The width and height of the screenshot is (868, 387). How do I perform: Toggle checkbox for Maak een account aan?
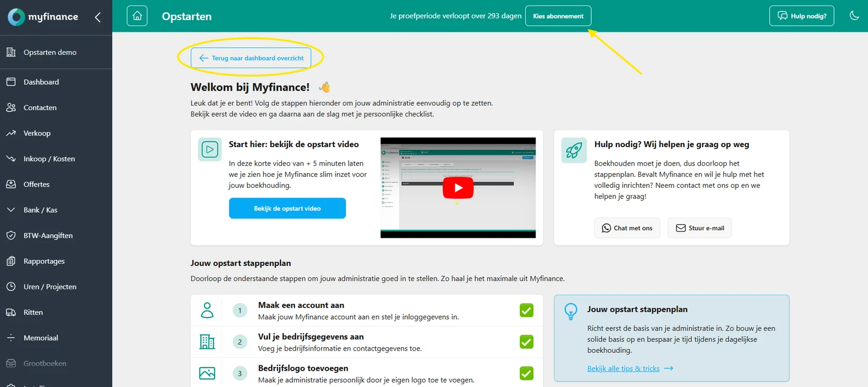[x=526, y=310]
